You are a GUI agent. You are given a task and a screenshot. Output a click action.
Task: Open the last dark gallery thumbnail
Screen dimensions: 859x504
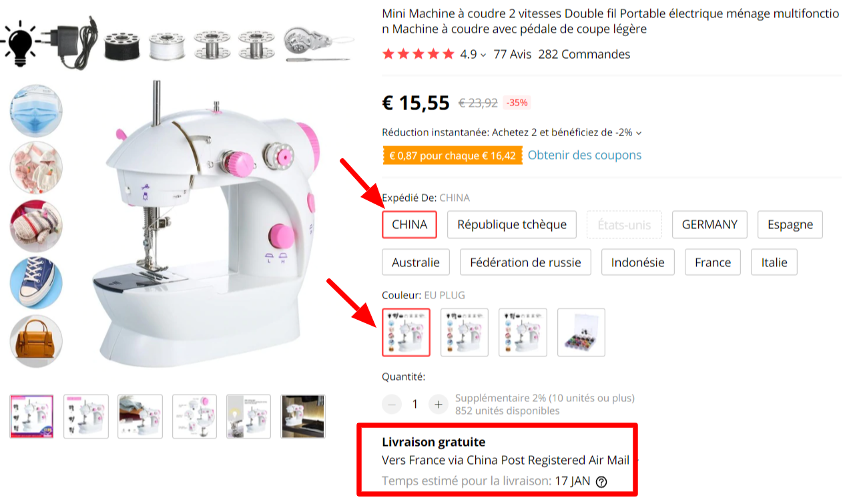(303, 417)
